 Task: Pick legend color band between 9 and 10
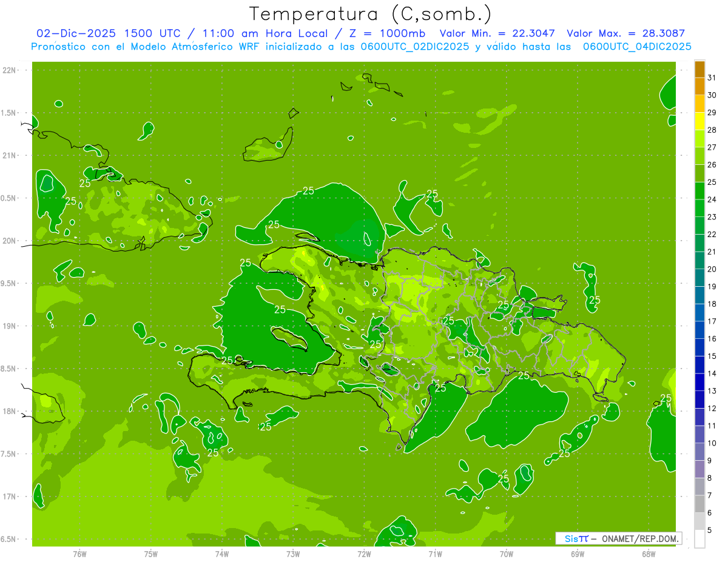[699, 452]
